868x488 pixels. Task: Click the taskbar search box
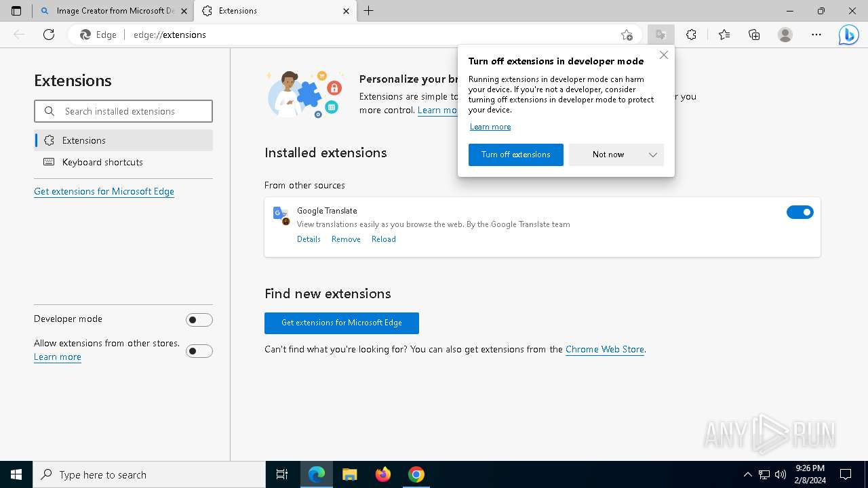tap(149, 474)
